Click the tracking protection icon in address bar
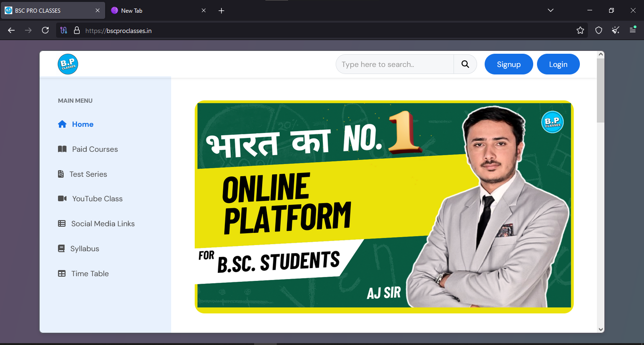This screenshot has height=345, width=644. tap(64, 30)
